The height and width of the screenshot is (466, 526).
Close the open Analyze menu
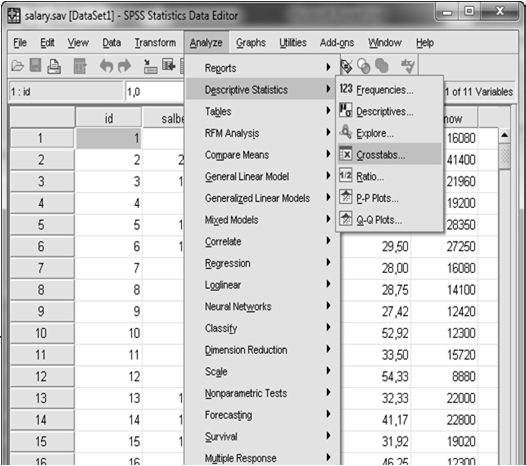[x=206, y=43]
